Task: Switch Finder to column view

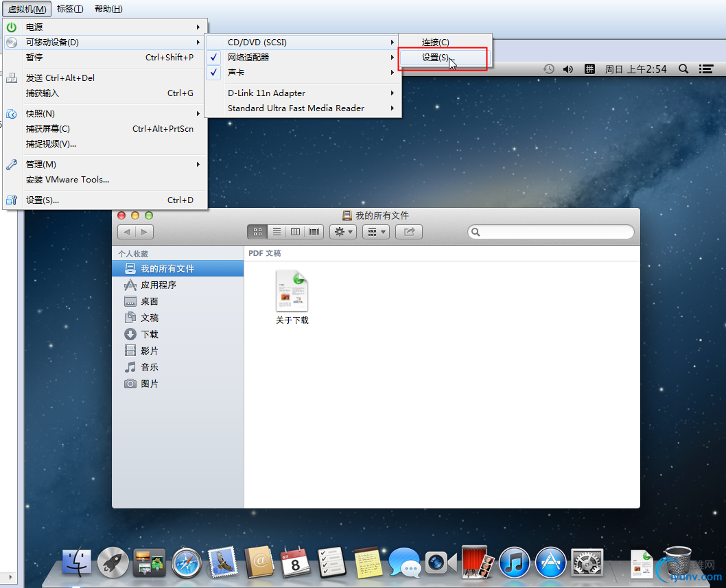Action: [295, 232]
